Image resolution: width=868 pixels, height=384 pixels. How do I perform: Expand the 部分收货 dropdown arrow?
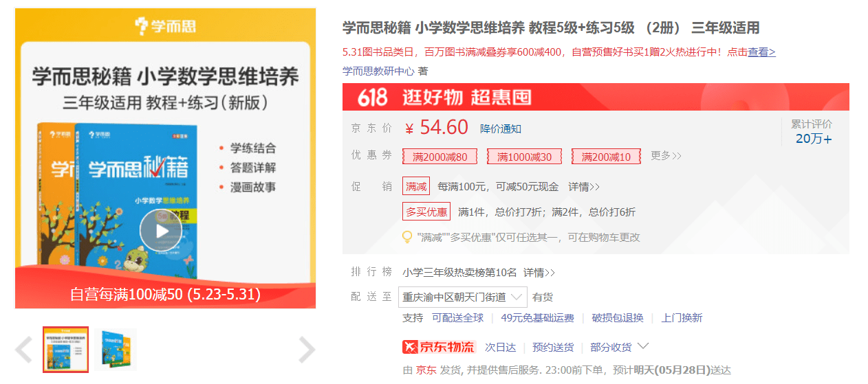(x=643, y=346)
